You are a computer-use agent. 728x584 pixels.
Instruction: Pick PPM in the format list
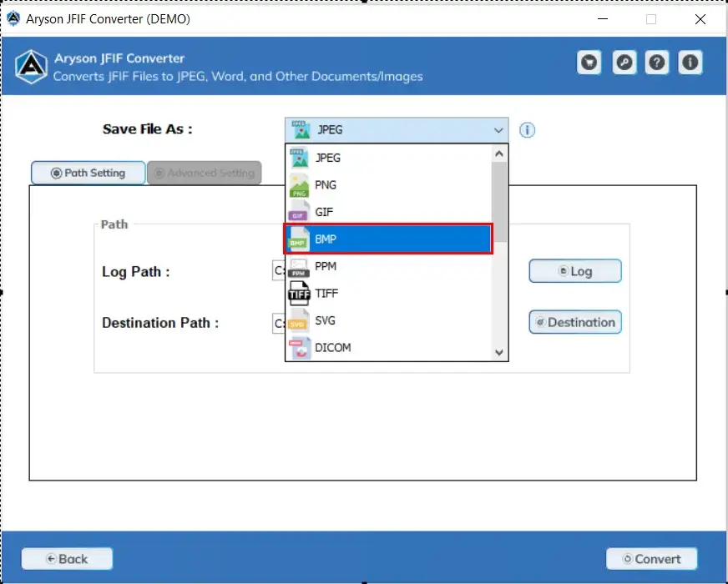[x=388, y=266]
